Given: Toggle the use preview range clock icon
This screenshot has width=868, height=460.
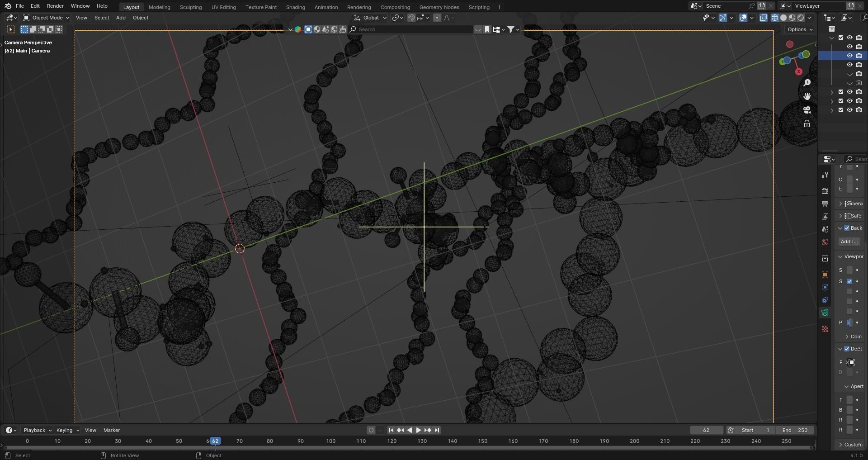Looking at the screenshot, I should 731,430.
